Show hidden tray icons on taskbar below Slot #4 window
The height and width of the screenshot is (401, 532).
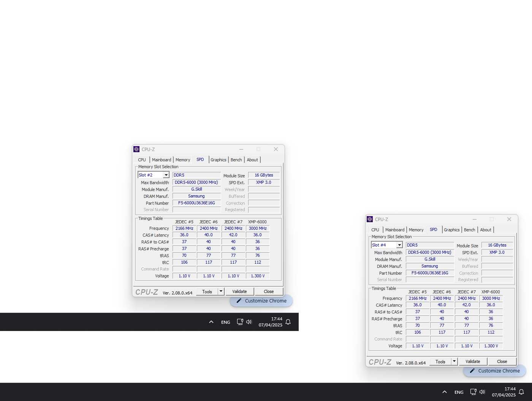pos(445,392)
